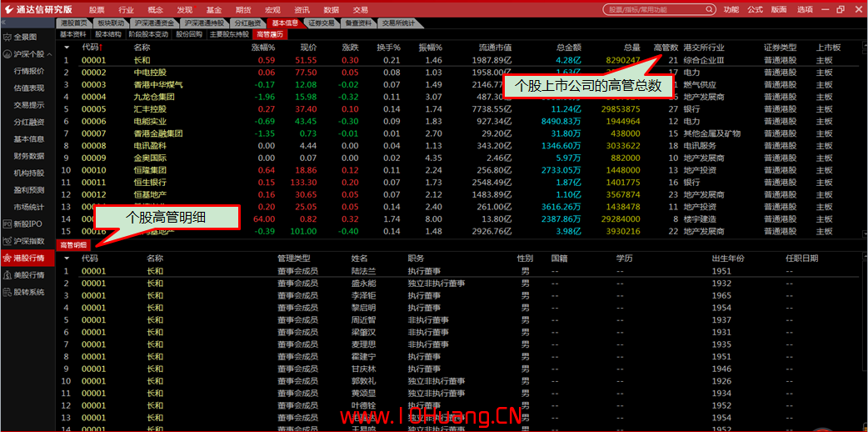Viewport: 868px width, 432px height.
Task: Open 估值表现 in the sidebar
Action: [29, 88]
